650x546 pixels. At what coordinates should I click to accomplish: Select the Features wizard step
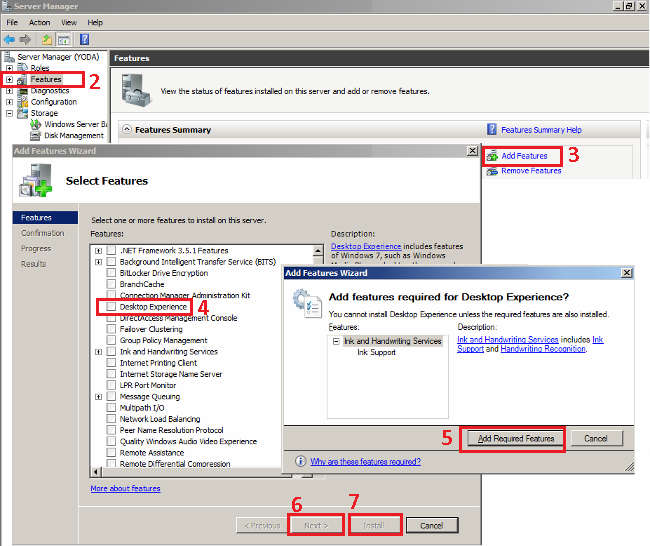click(45, 218)
